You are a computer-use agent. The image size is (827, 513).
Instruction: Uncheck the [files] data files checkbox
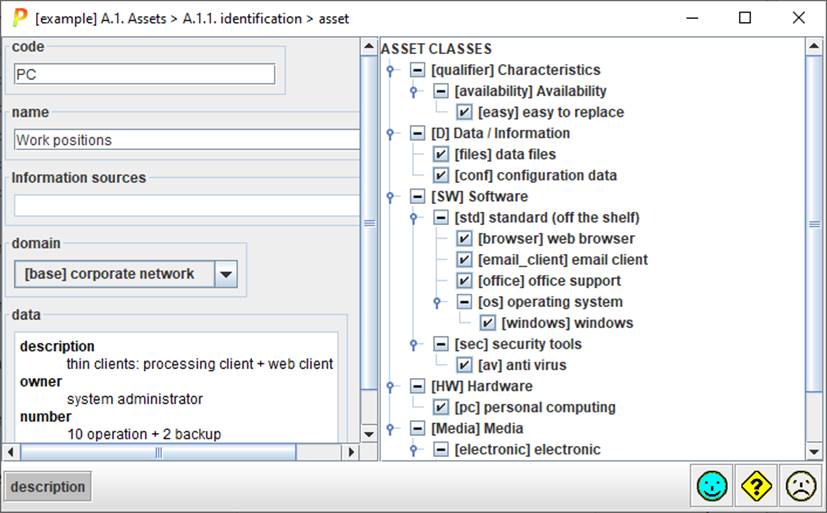tap(441, 155)
